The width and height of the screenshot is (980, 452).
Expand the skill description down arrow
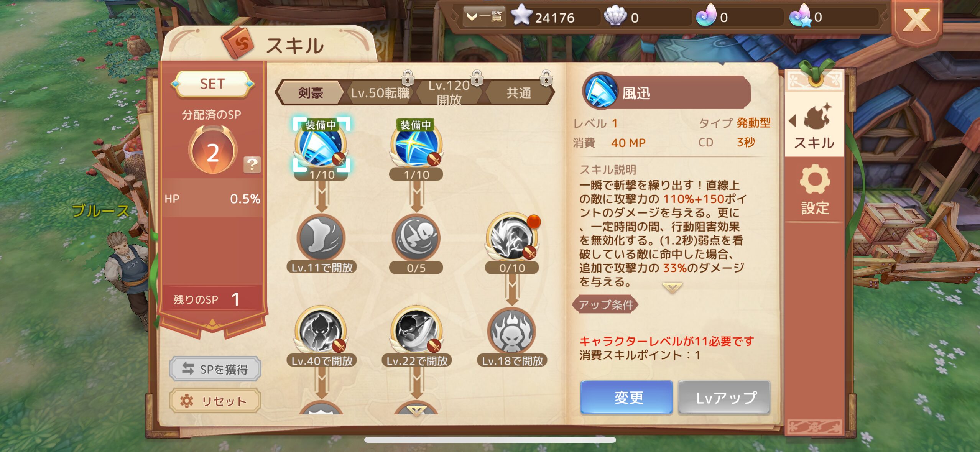click(x=672, y=288)
